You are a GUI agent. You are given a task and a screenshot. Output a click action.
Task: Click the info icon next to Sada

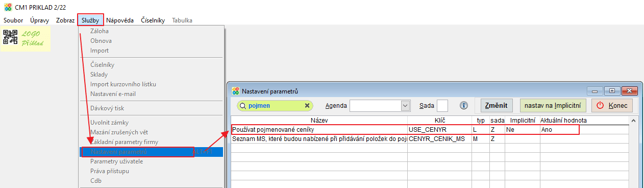[464, 106]
